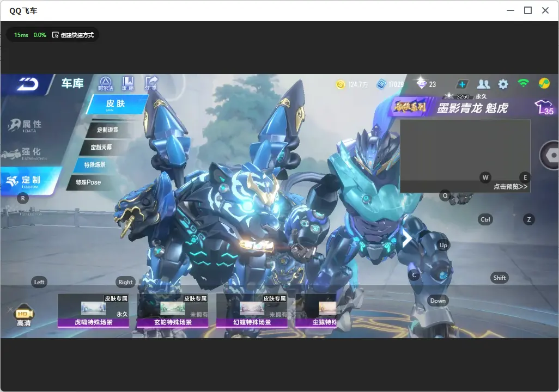Click the 墨影青龙 魁虎 skin name
This screenshot has height=392, width=559.
click(472, 108)
